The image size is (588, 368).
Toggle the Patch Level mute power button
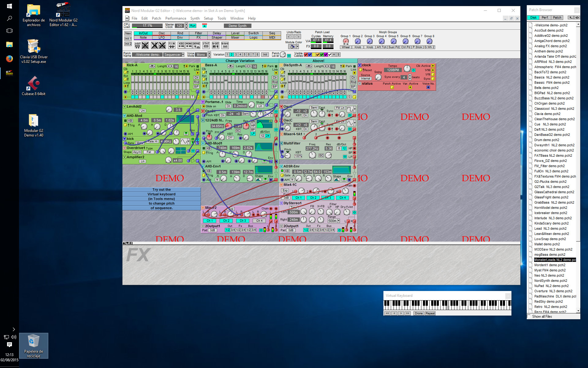pyautogui.click(x=289, y=56)
